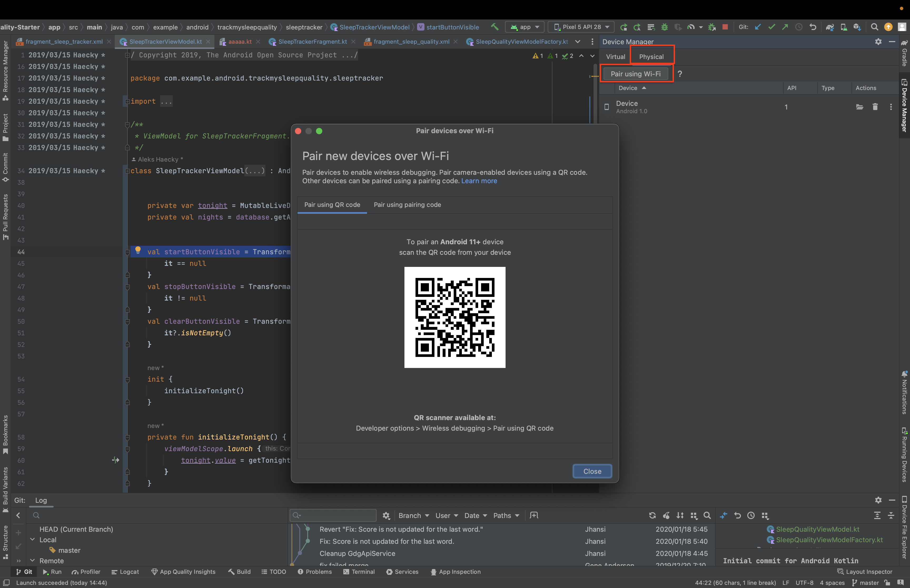Switch to the Physical devices tab
This screenshot has width=910, height=588.
651,57
